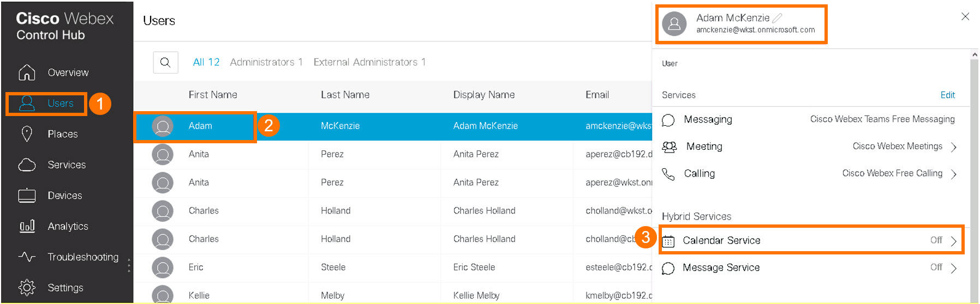This screenshot has height=304, width=980.
Task: Click avatar for aperez@cb192 Anita Perez
Action: point(163,155)
